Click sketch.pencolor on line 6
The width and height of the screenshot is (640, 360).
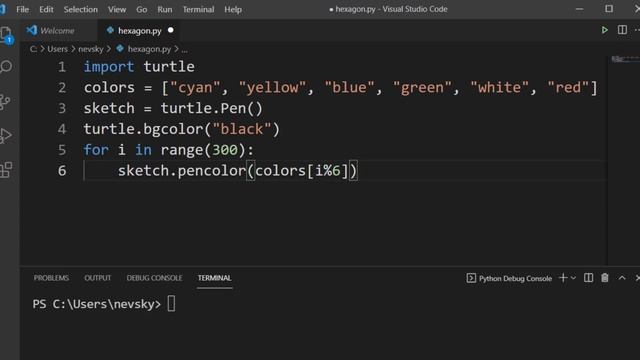click(182, 171)
